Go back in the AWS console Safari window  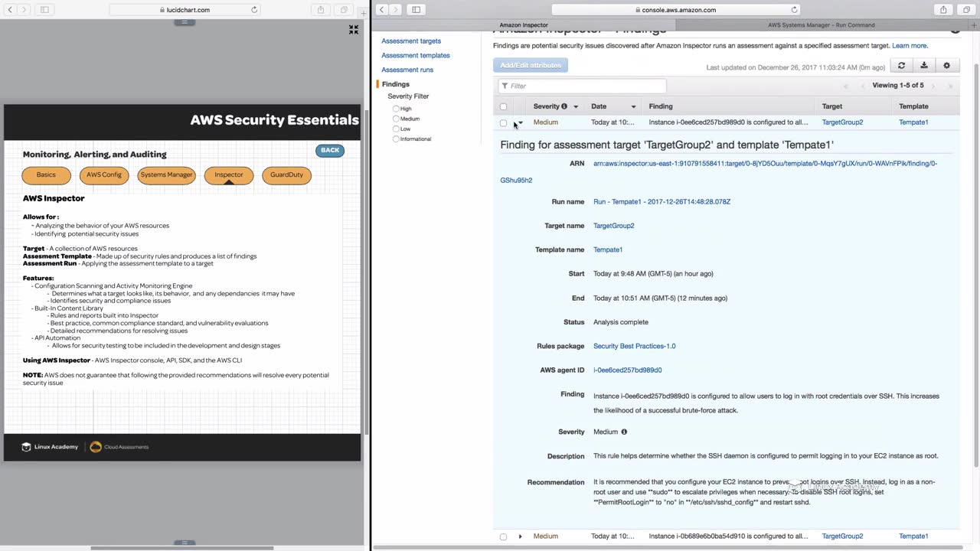pos(381,9)
